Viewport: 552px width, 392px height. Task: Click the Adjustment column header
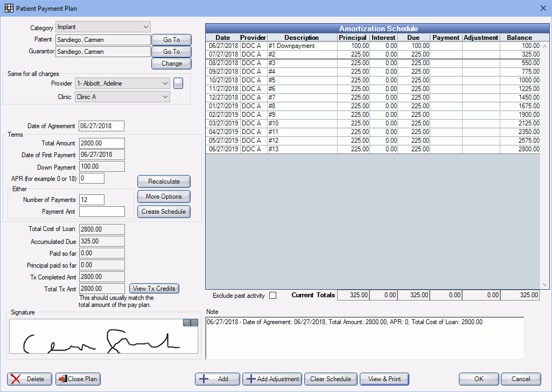(481, 38)
